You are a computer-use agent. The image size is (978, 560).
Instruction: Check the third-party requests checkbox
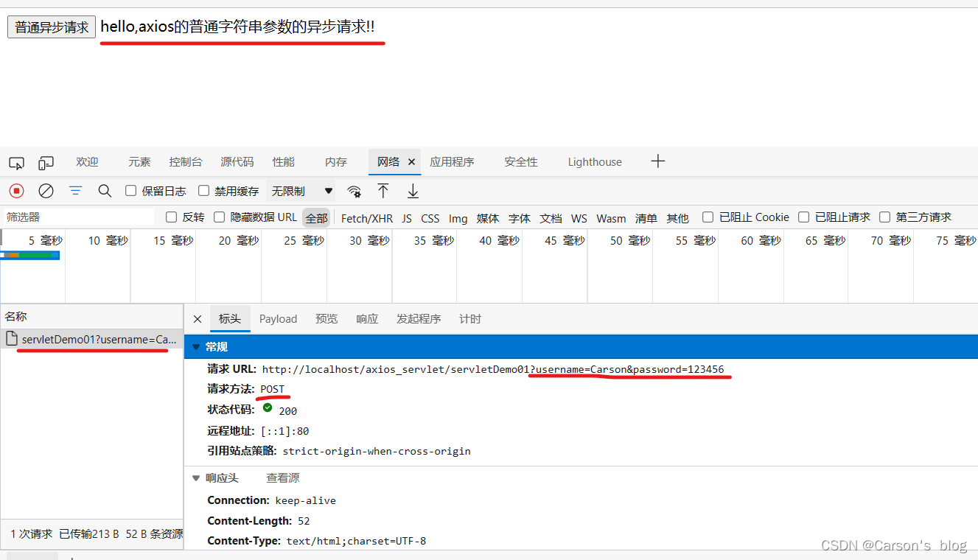(x=884, y=217)
